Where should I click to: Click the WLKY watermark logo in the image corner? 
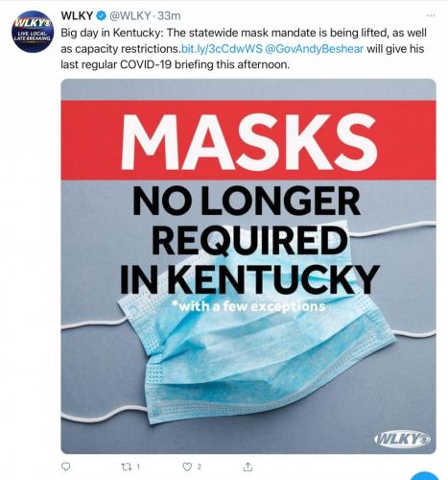coord(402,438)
